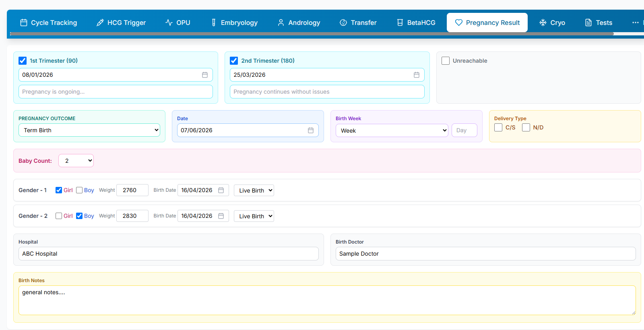Check Girl for Gender - 2
Image resolution: width=644 pixels, height=330 pixels.
(59, 216)
